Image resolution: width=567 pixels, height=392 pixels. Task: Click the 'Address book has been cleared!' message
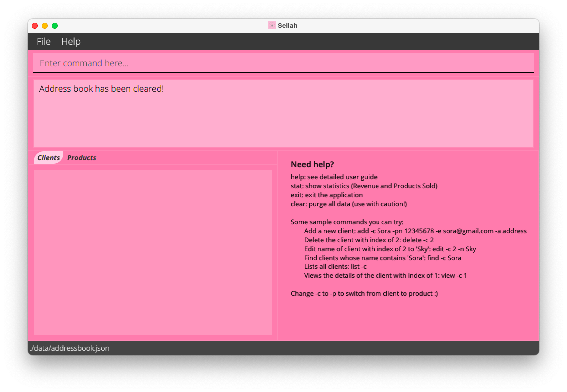(x=101, y=89)
